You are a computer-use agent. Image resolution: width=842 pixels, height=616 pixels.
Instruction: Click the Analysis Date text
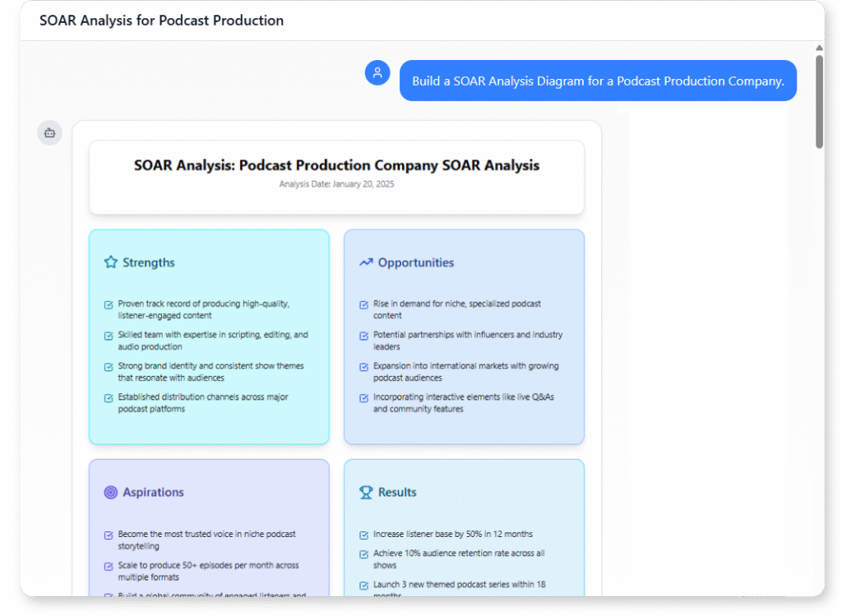(x=336, y=184)
